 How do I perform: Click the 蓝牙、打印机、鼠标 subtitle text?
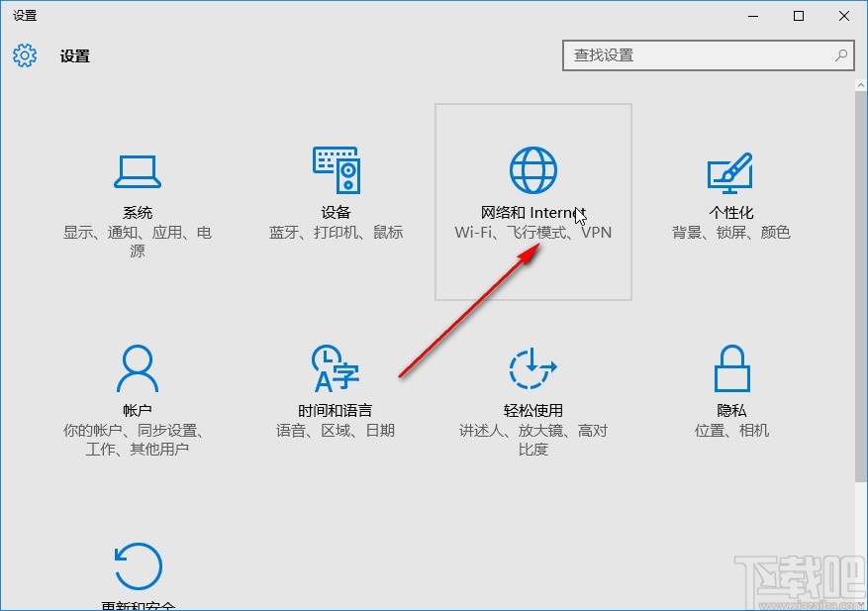[336, 232]
